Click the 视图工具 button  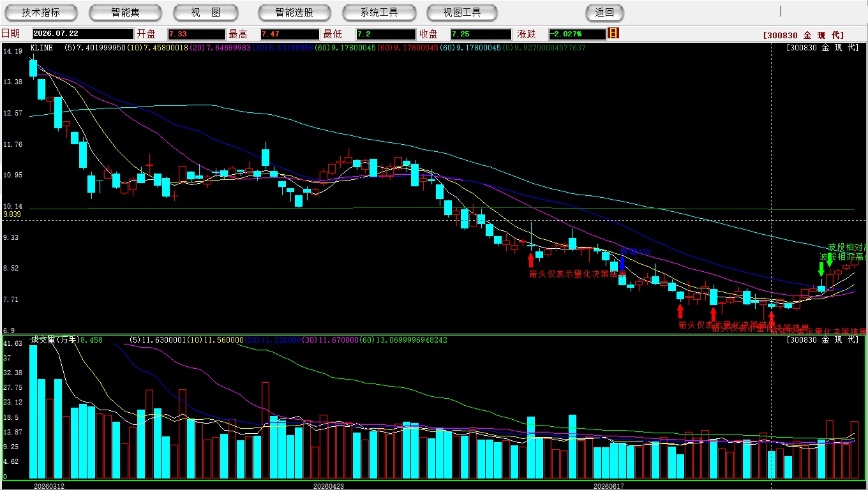(463, 12)
